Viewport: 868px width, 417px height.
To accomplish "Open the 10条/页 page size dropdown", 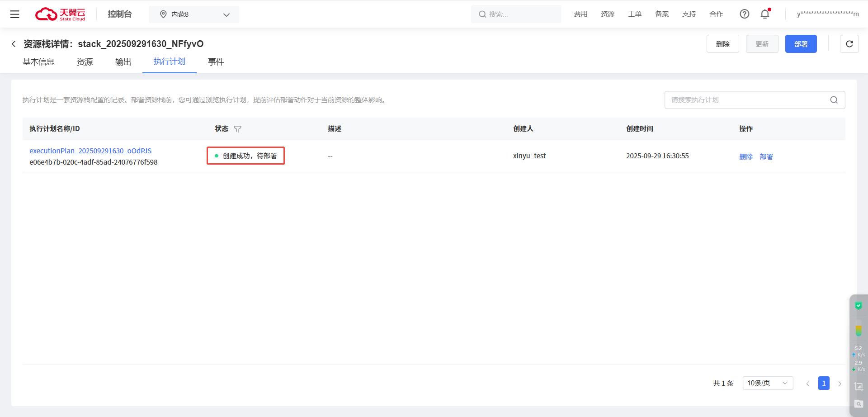I will [x=767, y=383].
